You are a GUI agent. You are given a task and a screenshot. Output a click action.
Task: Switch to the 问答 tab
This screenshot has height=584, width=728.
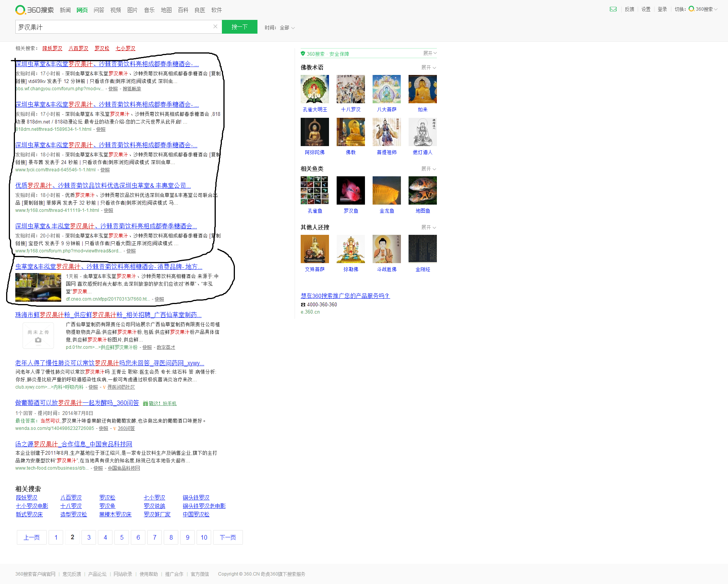click(x=99, y=10)
